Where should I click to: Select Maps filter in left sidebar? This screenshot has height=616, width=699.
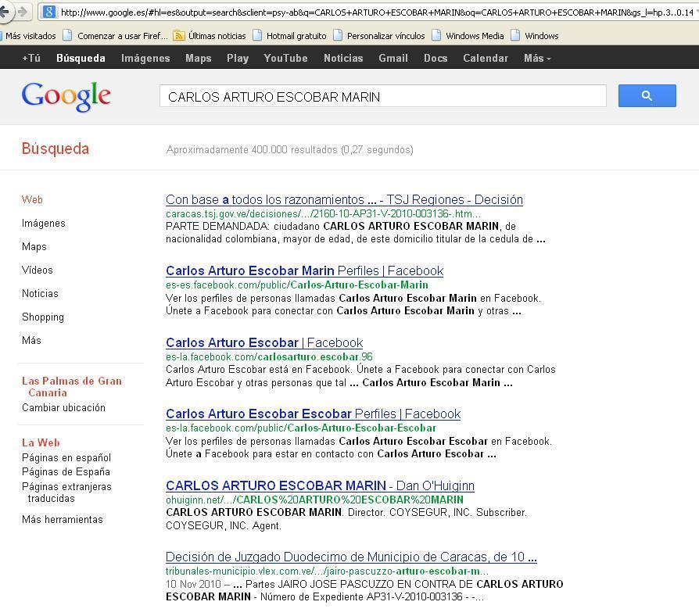(x=34, y=246)
